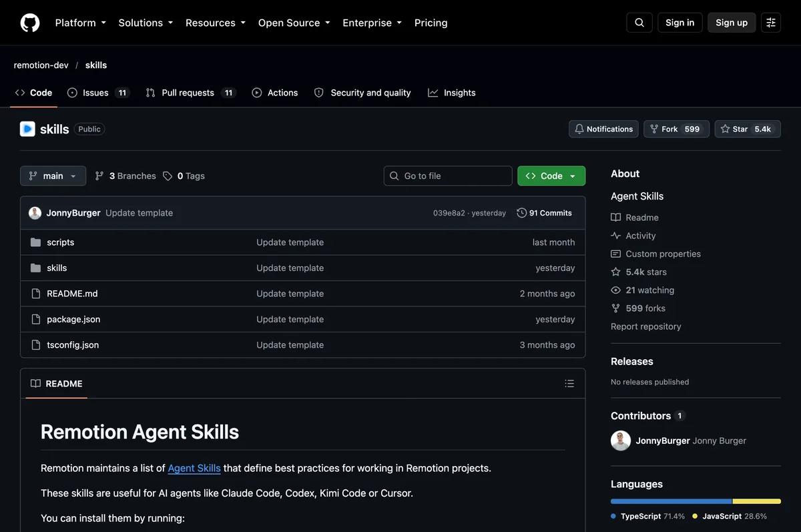Click the tag icon beside 0 Tags
The height and width of the screenshot is (532, 801).
168,176
